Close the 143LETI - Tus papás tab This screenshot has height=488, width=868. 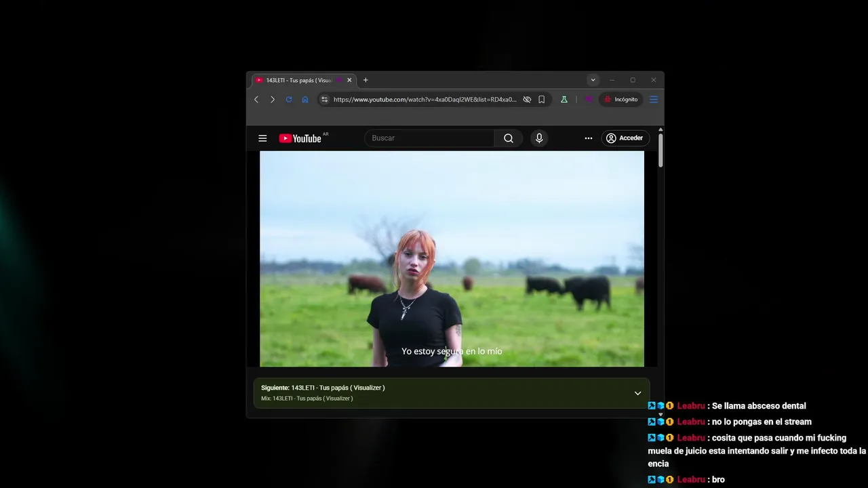[x=350, y=80]
